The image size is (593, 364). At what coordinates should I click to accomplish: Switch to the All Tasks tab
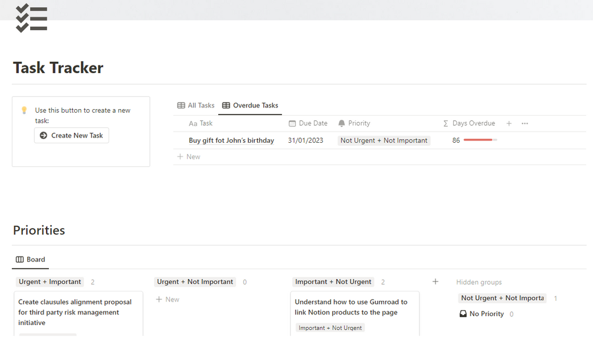point(196,106)
